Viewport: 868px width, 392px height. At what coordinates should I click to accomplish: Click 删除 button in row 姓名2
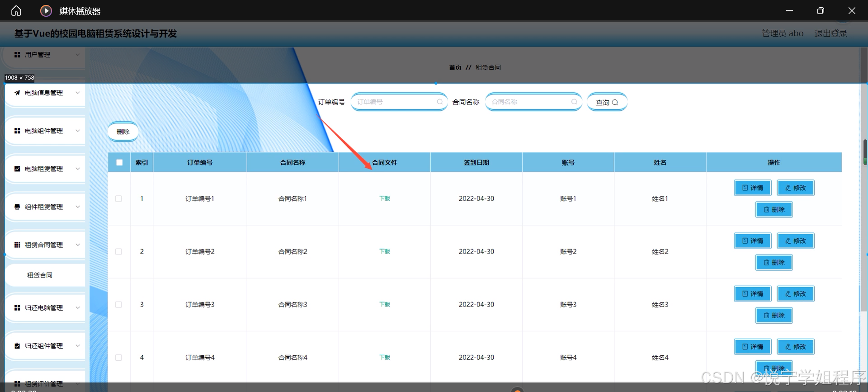click(774, 262)
